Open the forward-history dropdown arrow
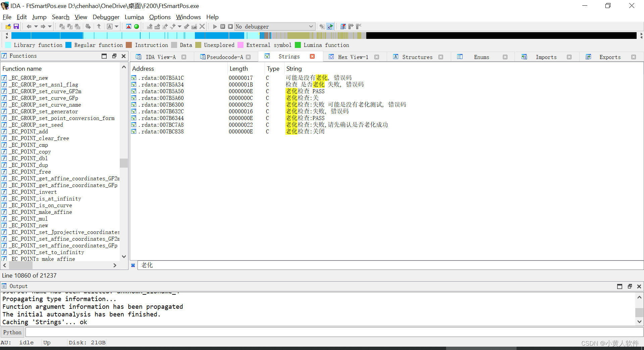This screenshot has height=350, width=644. 50,26
